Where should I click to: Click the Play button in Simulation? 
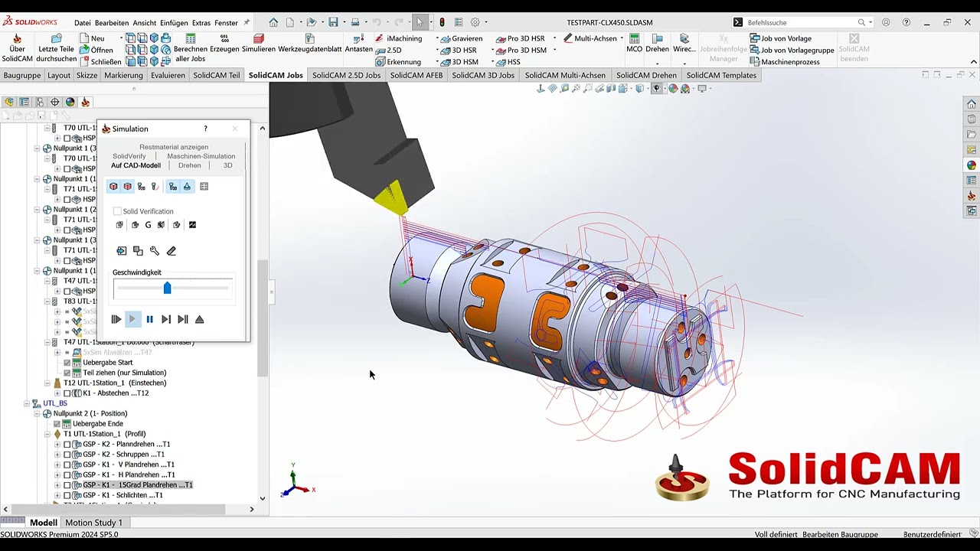tap(132, 319)
